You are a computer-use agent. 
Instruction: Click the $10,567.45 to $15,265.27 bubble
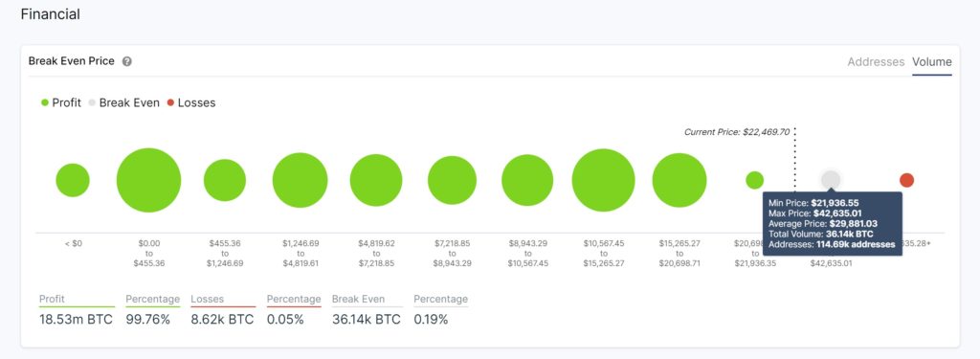[603, 180]
